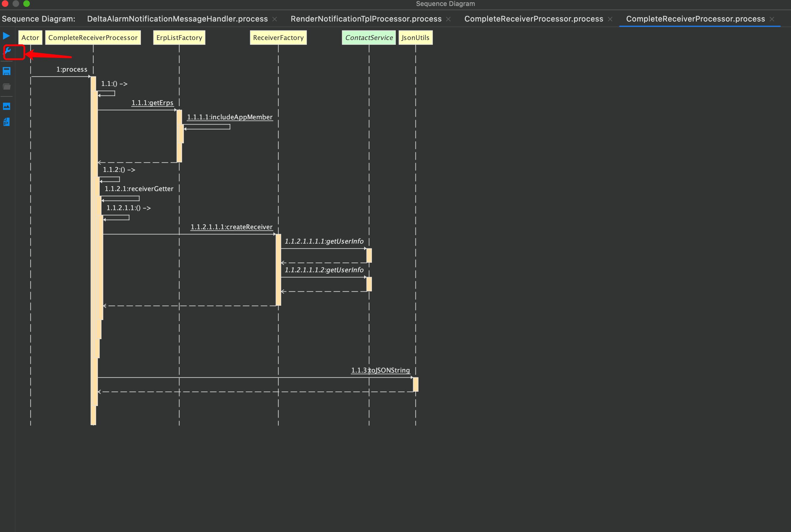791x532 pixels.
Task: Select the ReceiverFactory participant box
Action: click(x=278, y=38)
